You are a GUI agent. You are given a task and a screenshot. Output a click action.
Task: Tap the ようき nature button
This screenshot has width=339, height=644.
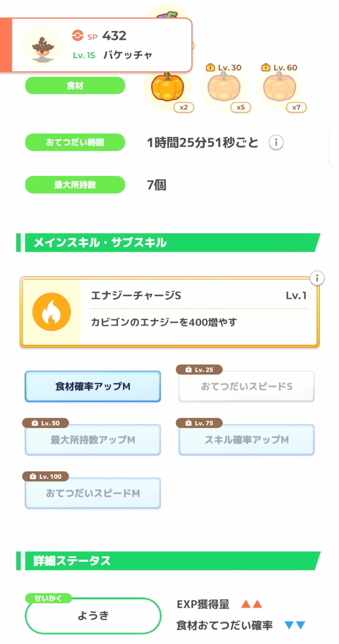tap(93, 615)
